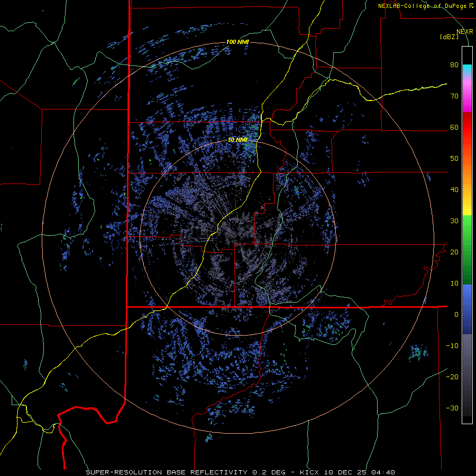Click the cyan segment of the color bar
The image size is (476, 476).
[x=467, y=70]
